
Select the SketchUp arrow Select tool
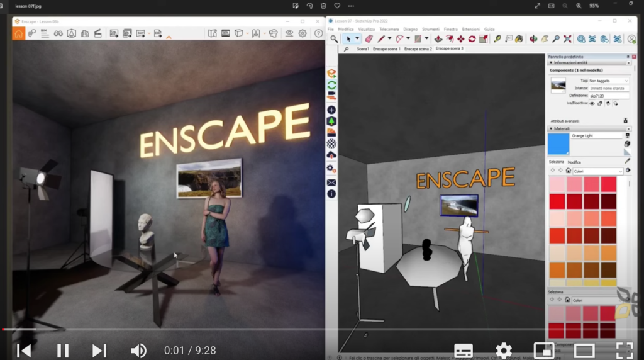coord(348,39)
